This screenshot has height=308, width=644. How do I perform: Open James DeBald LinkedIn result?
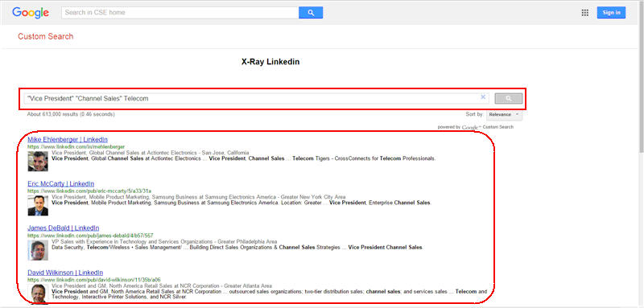coord(64,228)
